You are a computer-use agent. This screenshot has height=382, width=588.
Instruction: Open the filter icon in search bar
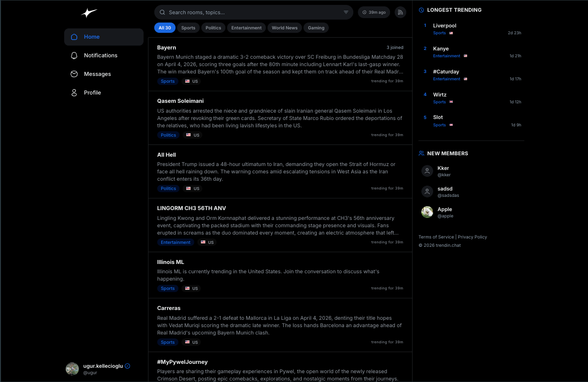pos(346,12)
